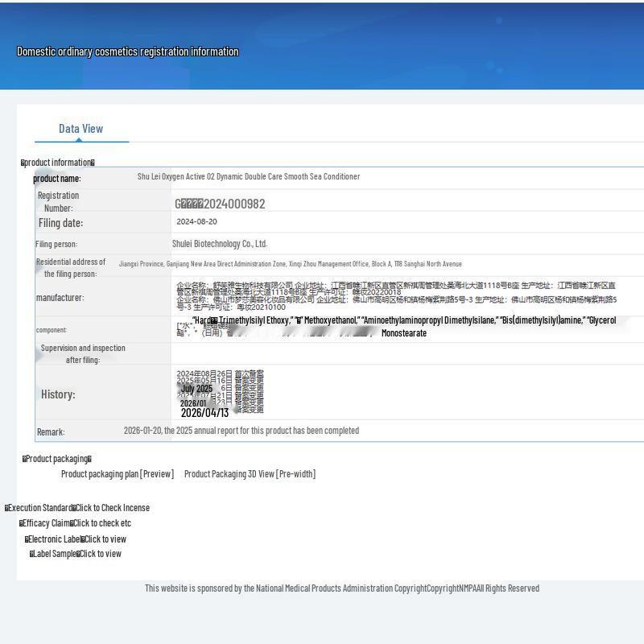Click Efficacy Claim check link
This screenshot has width=644, height=644.
(102, 523)
